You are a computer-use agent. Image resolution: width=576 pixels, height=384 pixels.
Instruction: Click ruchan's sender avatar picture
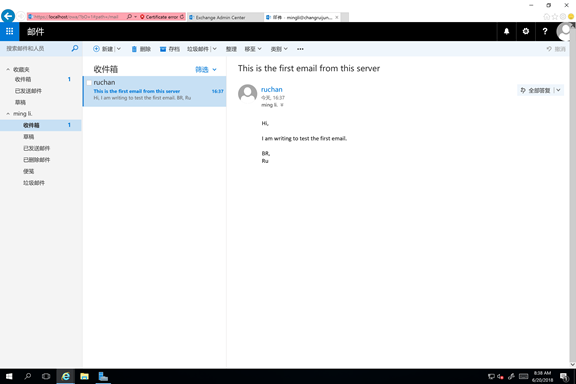(248, 94)
